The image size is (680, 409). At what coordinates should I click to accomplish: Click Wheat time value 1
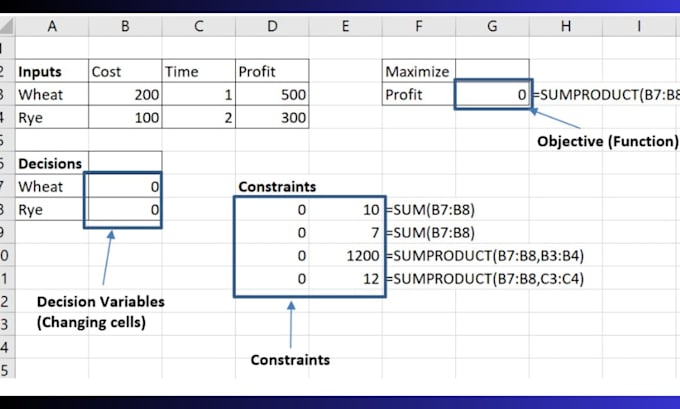click(199, 94)
